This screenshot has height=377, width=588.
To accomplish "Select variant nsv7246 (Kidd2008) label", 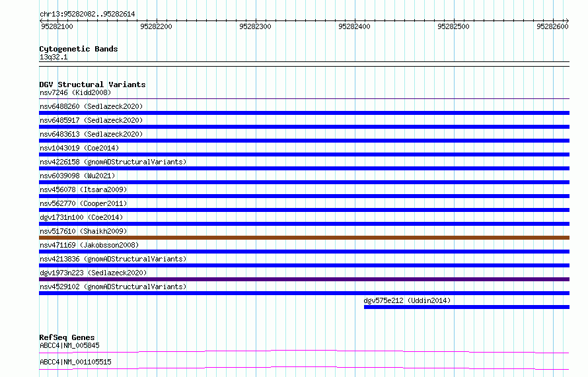I will pyautogui.click(x=75, y=92).
